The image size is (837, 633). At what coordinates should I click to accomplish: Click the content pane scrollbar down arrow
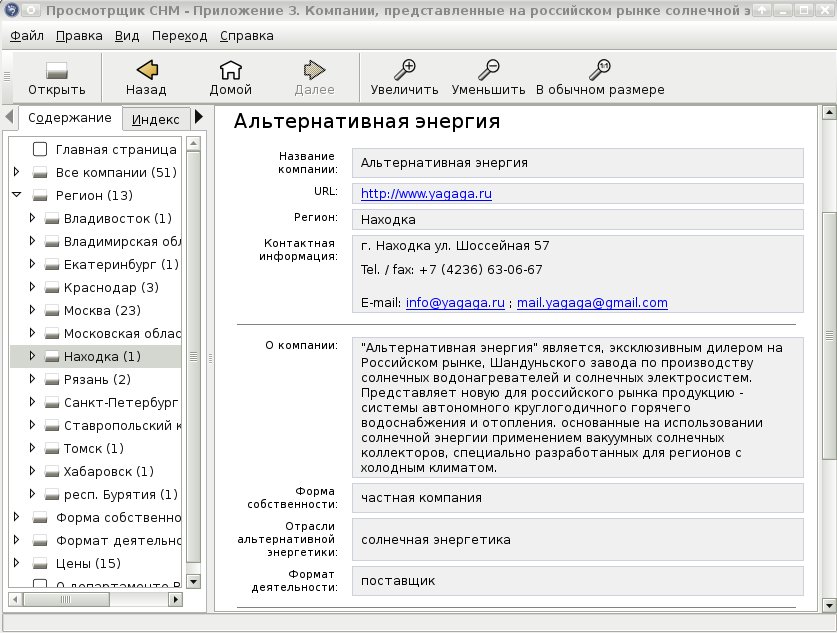[828, 605]
